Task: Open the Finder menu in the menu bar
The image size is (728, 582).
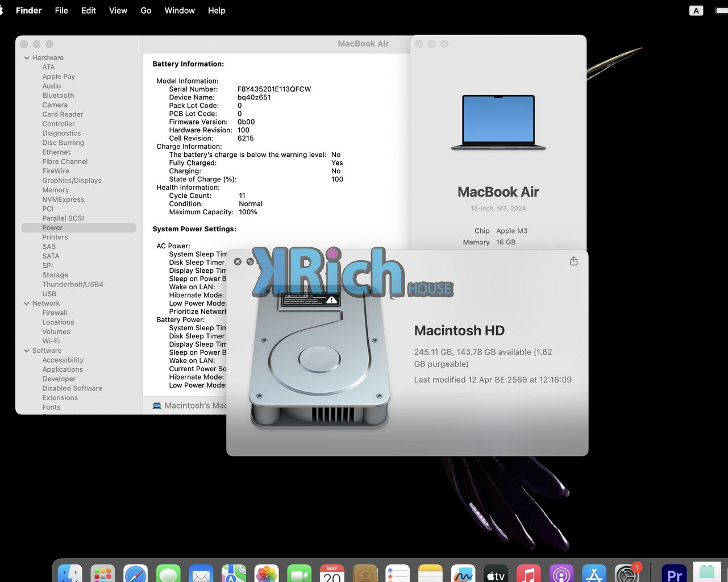Action: pyautogui.click(x=29, y=10)
